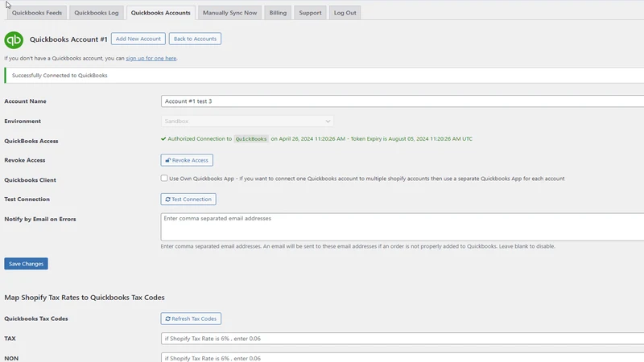Click the NON rate input field
The image size is (644, 362).
coord(402,358)
